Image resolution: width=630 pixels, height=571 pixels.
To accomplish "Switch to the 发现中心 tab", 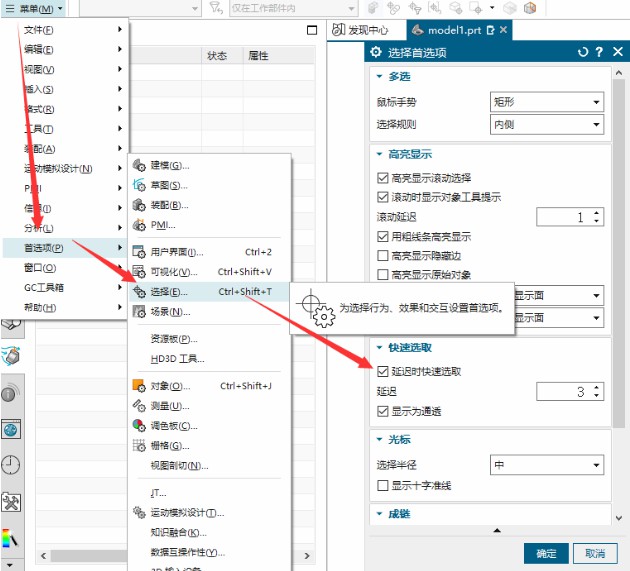I will tap(366, 30).
